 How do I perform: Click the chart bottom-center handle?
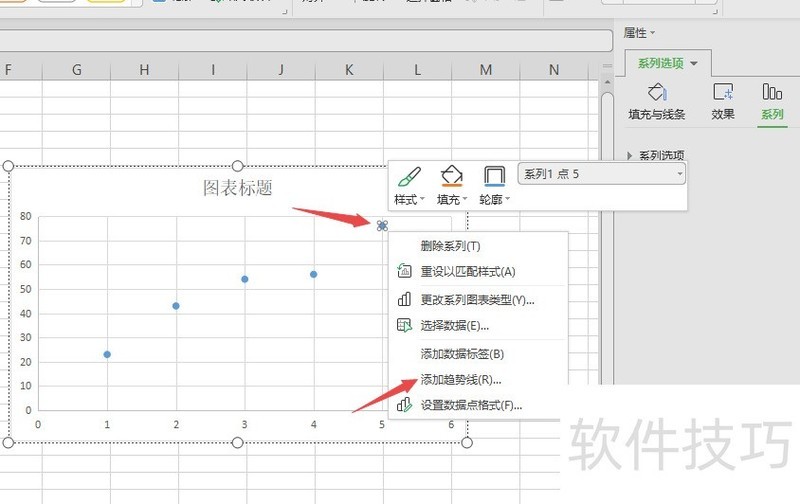pos(237,443)
